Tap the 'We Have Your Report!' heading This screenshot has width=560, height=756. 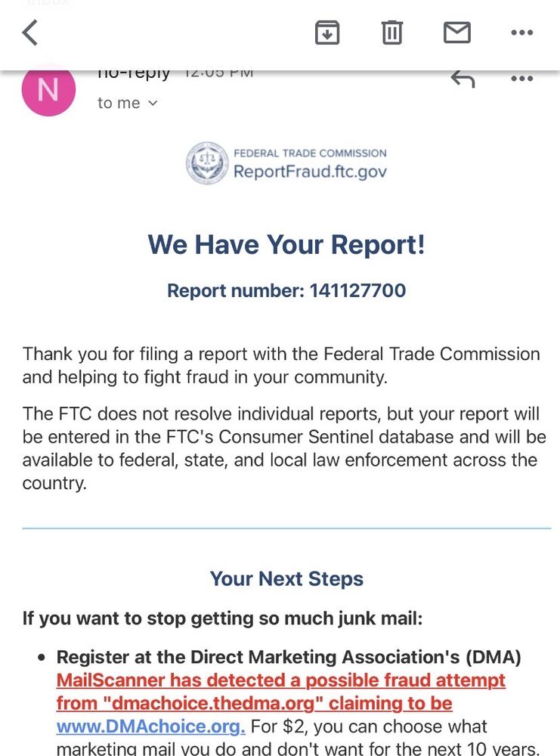click(286, 244)
